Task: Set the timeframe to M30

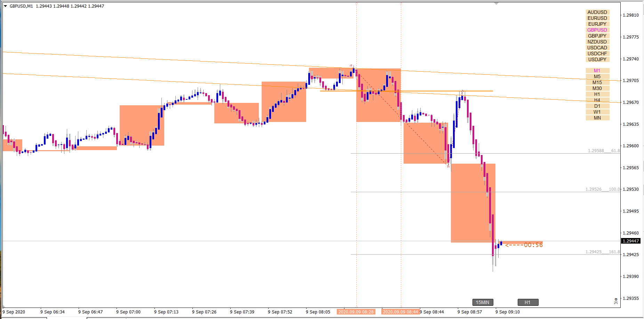Action: (x=597, y=88)
